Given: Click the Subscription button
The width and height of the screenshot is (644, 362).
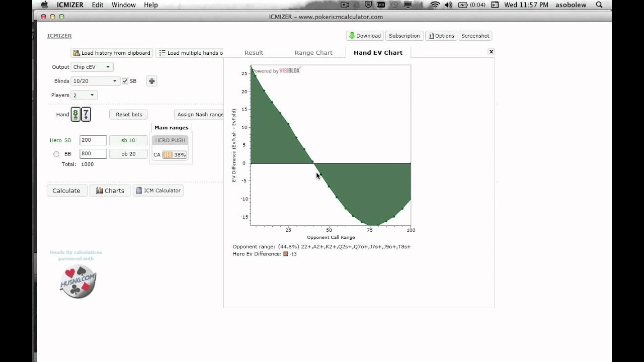Looking at the screenshot, I should pos(404,36).
